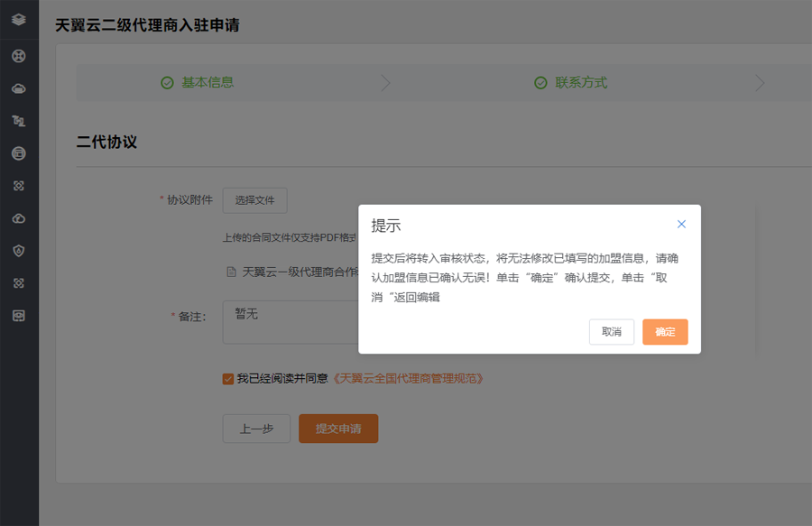Click the 协议附件 field label
This screenshot has height=526, width=812.
click(189, 199)
